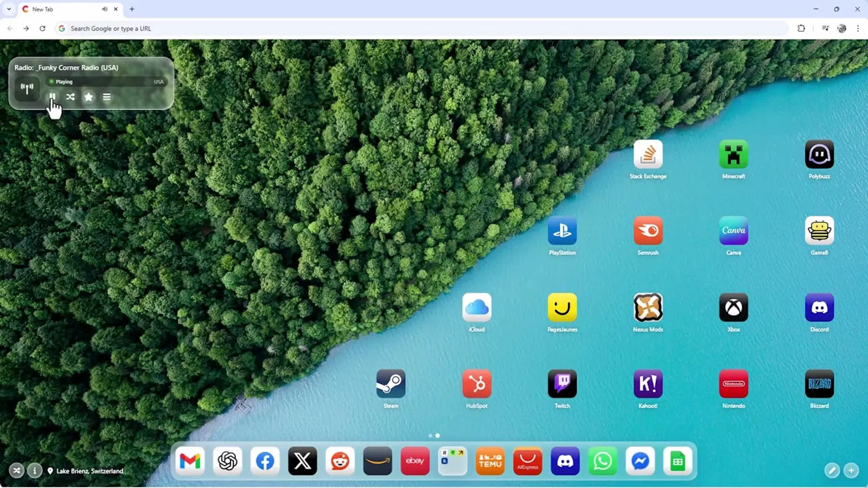Click the radio antenna icon

click(27, 88)
